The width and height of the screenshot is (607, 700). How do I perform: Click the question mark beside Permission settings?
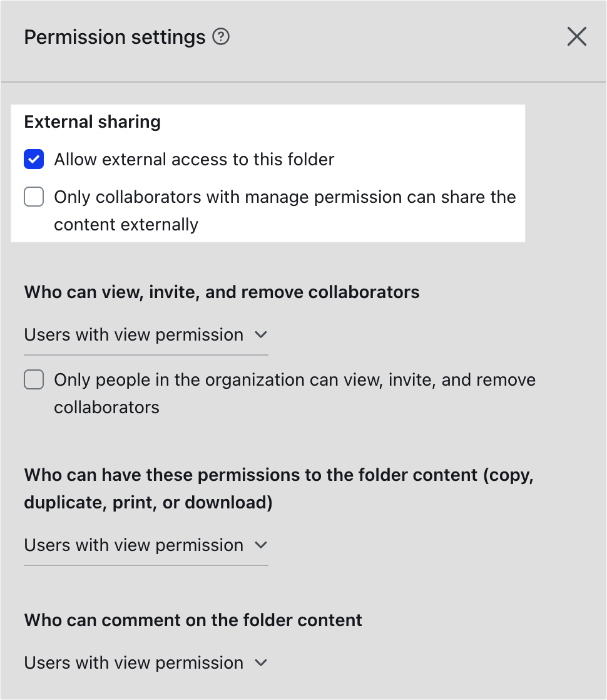coord(222,37)
